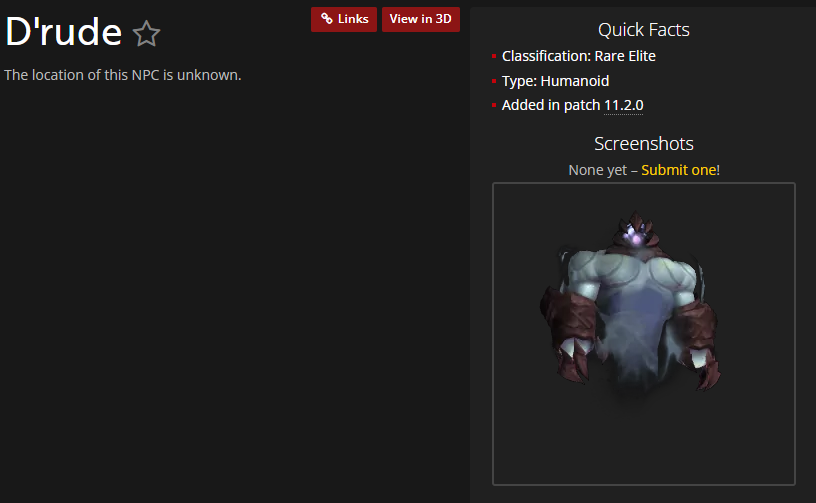Click the model's left clawed gauntlet
Screen dimensions: 816x503
(565, 333)
